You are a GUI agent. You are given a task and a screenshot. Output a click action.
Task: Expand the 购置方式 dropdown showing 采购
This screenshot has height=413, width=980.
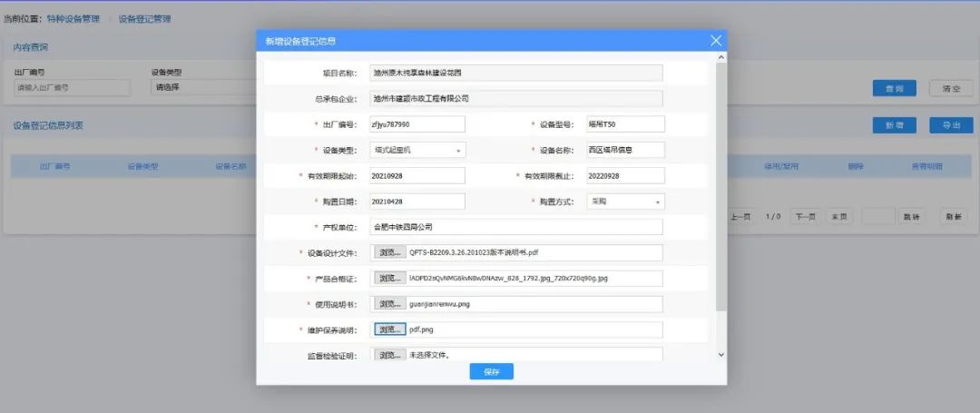625,202
